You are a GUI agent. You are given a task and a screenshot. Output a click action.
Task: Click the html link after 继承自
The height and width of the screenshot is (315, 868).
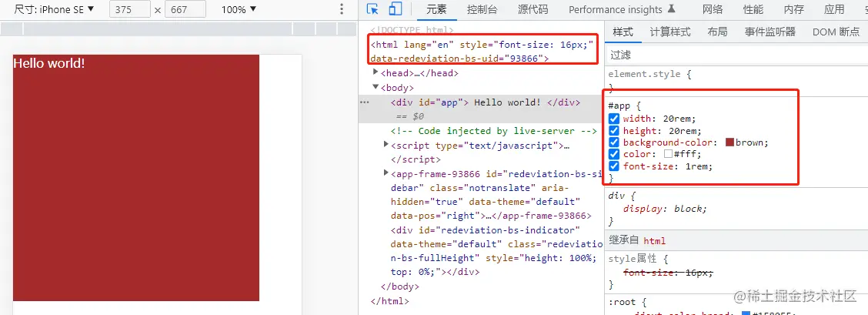click(654, 241)
